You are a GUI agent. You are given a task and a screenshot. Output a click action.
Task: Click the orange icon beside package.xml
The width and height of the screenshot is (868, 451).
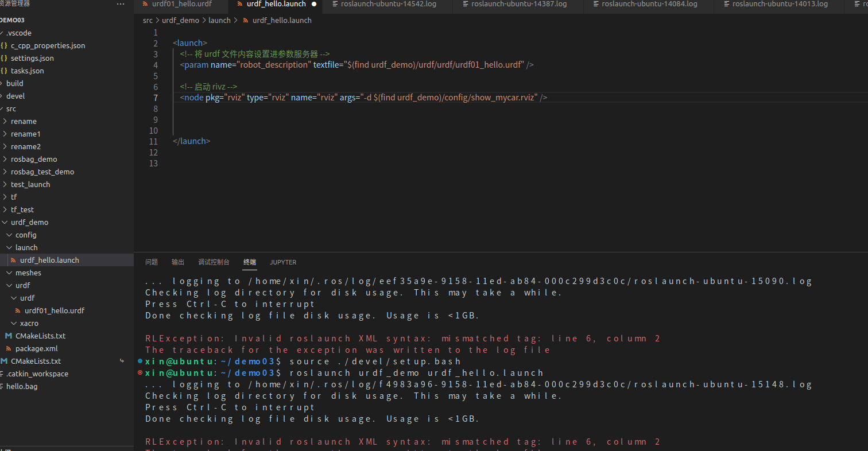[9, 348]
